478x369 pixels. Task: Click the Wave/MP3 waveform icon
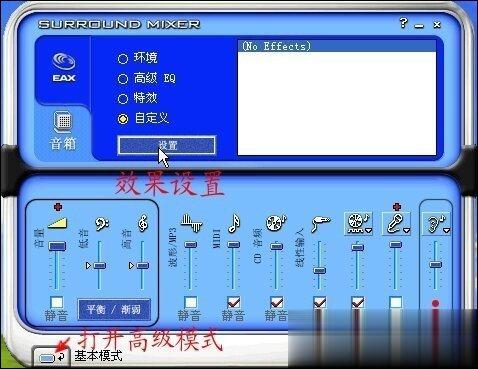click(x=191, y=223)
